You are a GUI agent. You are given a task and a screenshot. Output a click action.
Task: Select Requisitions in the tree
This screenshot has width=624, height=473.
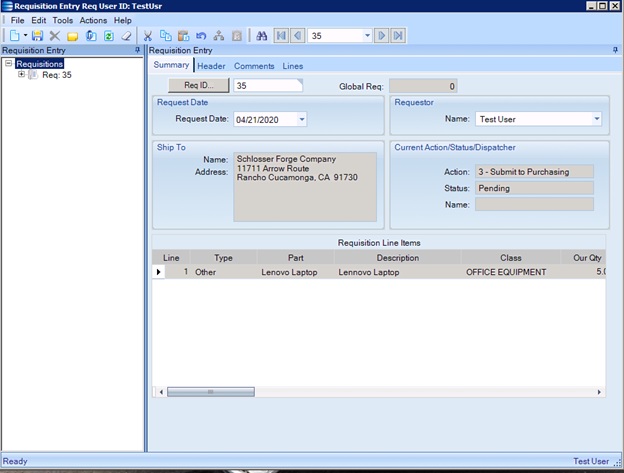point(39,64)
